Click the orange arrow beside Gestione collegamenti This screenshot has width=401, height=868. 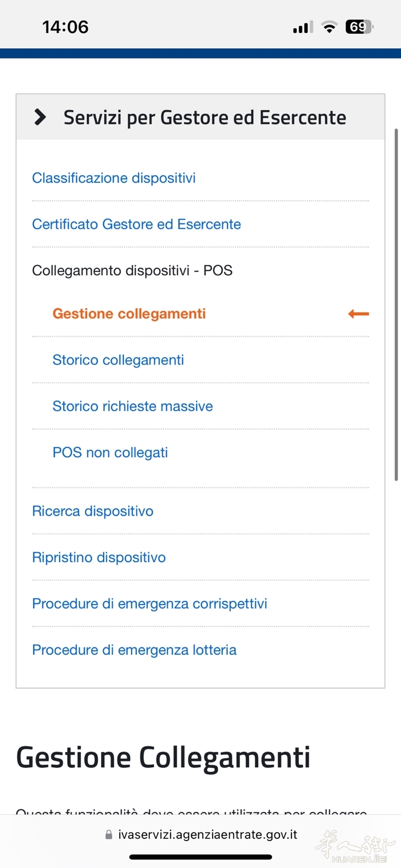tap(359, 314)
